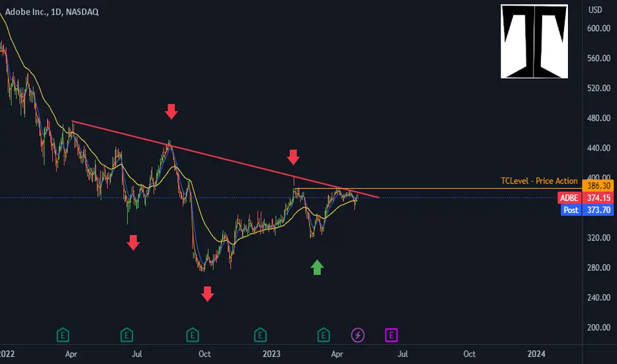617x364 pixels.
Task: Click the 240.00 price axis label
Action: 598,298
